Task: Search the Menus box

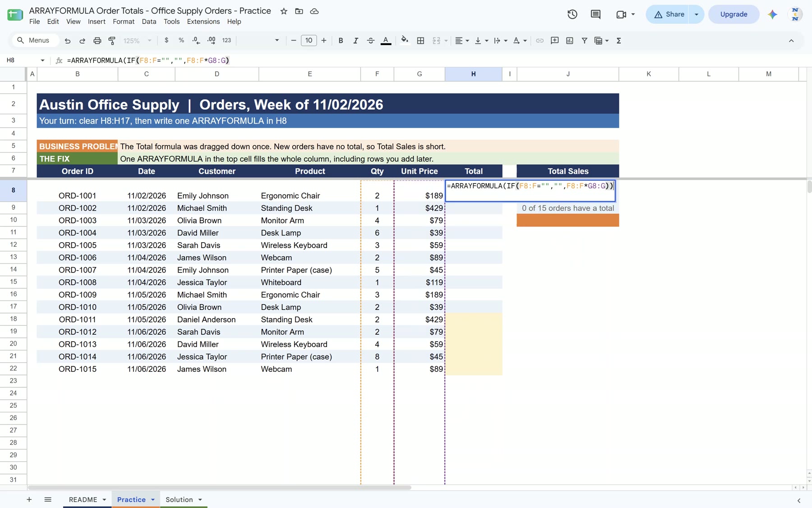Action: pos(35,41)
